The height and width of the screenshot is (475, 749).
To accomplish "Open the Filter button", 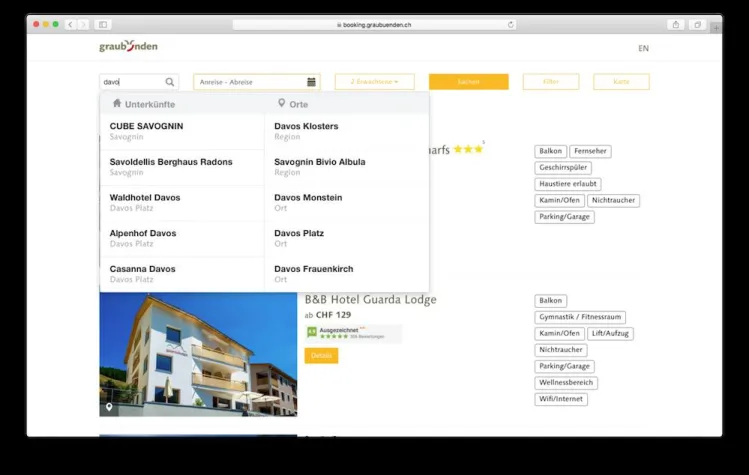I will [550, 82].
